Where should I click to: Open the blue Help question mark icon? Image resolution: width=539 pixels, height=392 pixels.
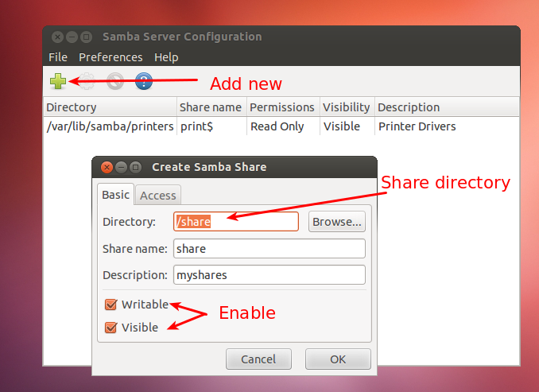(x=144, y=81)
